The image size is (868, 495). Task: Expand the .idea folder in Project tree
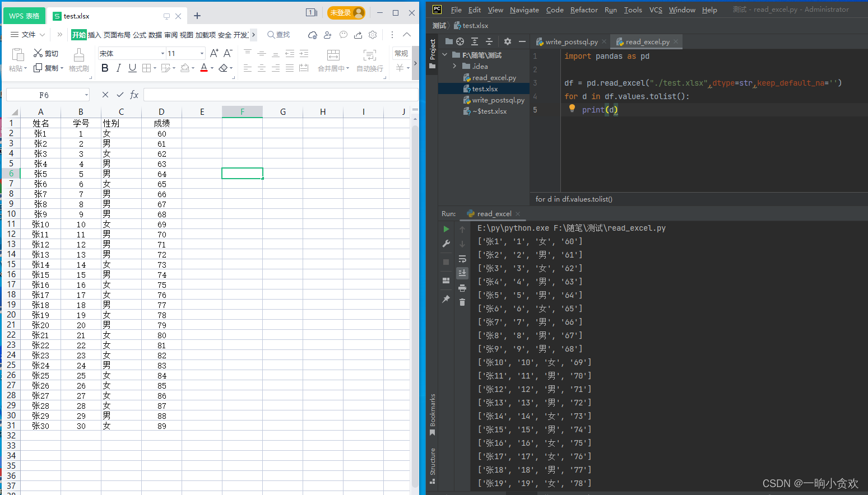click(x=454, y=66)
